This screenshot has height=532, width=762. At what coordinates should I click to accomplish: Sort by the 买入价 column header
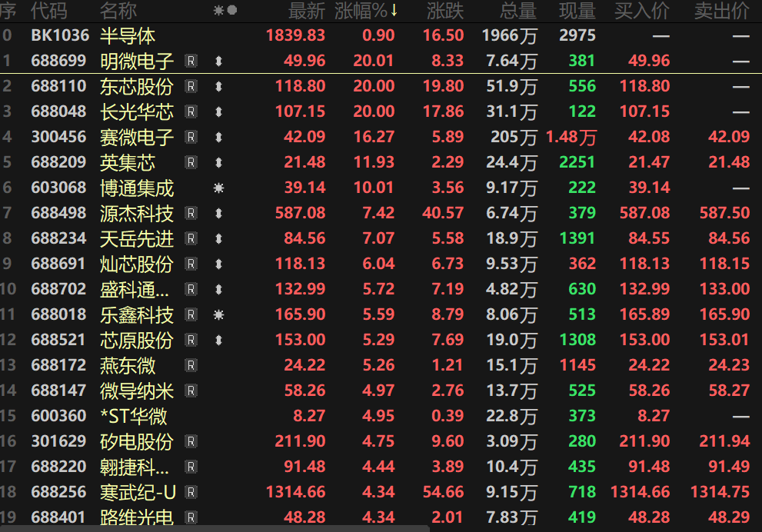(x=642, y=11)
